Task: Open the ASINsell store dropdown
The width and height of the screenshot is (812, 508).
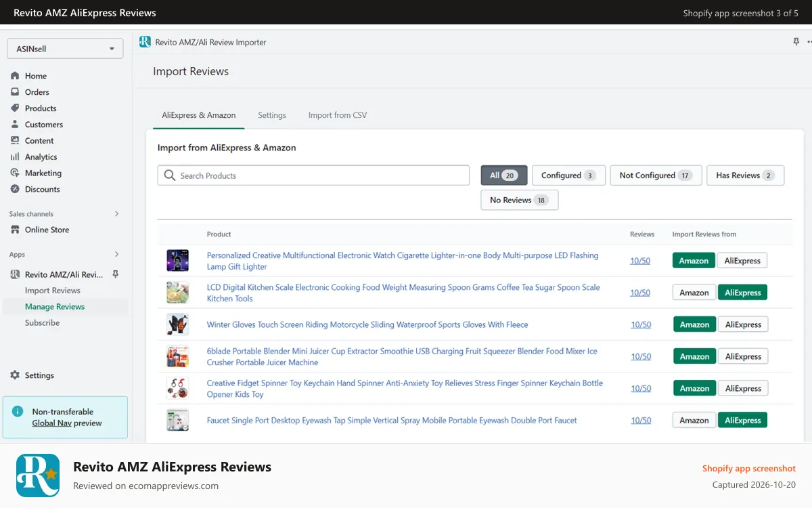Action: pyautogui.click(x=65, y=49)
